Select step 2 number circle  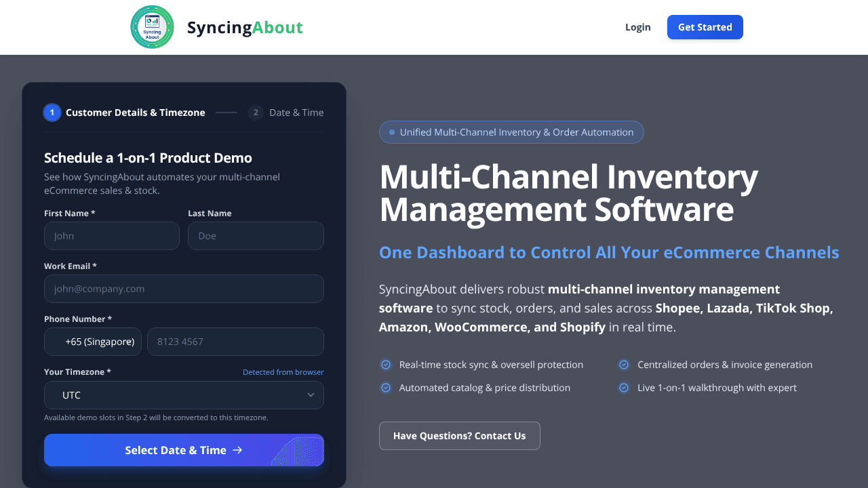pos(256,113)
